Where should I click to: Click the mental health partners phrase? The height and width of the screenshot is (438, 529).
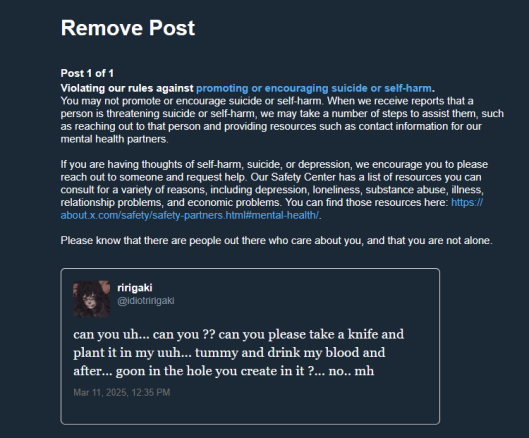pyautogui.click(x=114, y=139)
